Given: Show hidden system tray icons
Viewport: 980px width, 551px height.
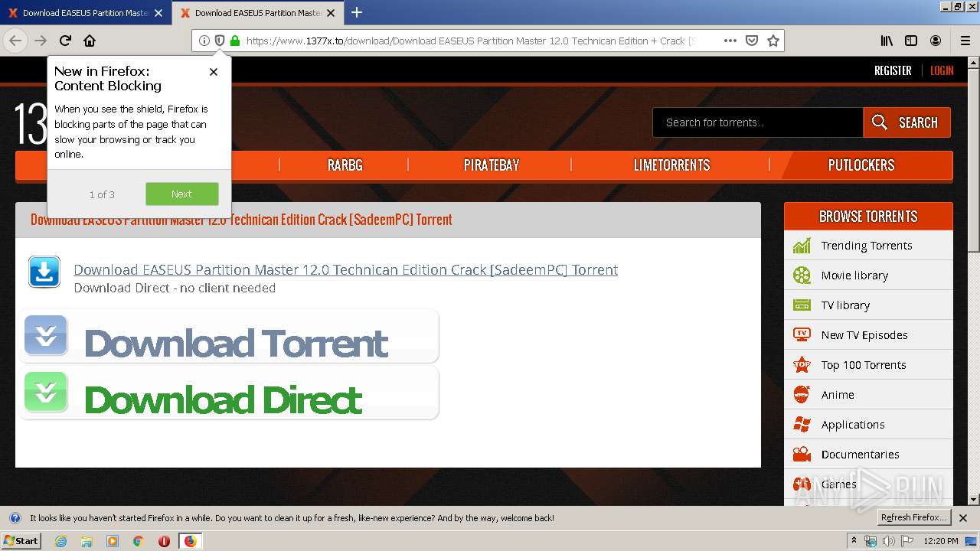Looking at the screenshot, I should pos(854,541).
